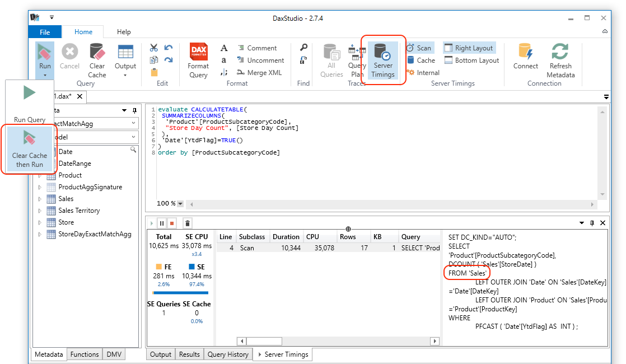This screenshot has height=364, width=626.
Task: Click the Cancel query icon
Action: 69,52
